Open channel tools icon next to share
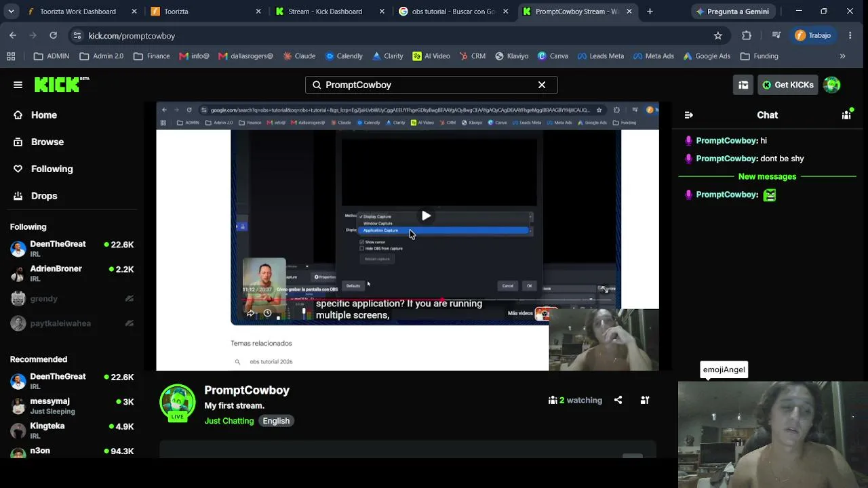Viewport: 868px width, 488px height. tap(645, 400)
